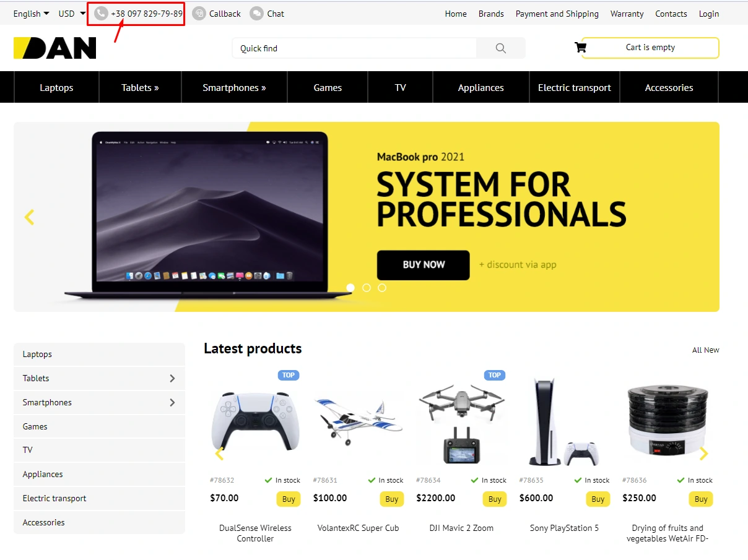Click the shopping cart icon

click(580, 47)
